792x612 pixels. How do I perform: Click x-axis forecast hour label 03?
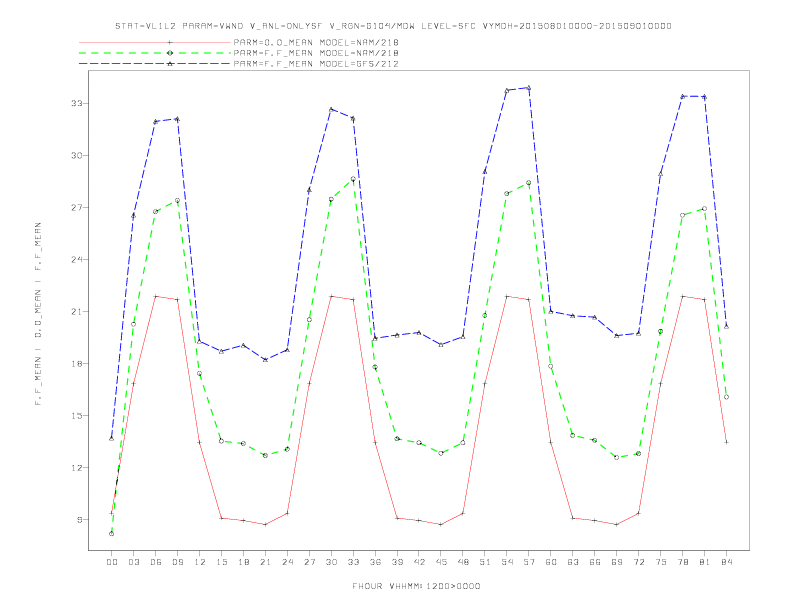coord(133,562)
